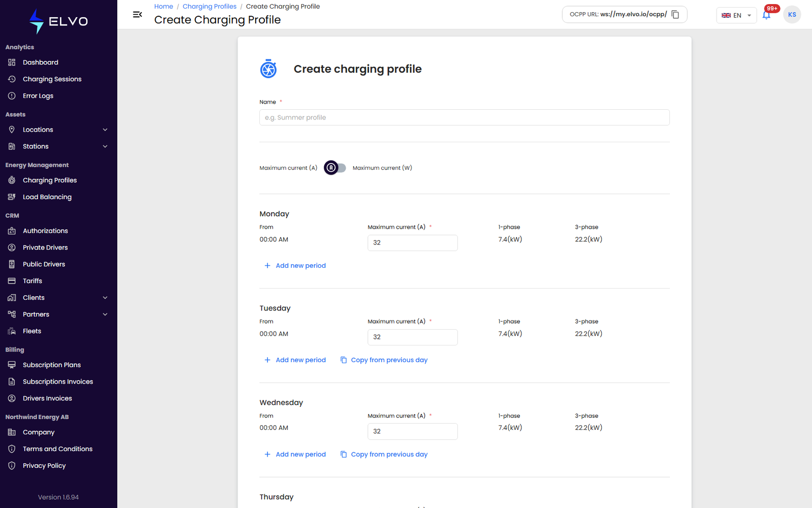Click the charging profile header icon
Image resolution: width=812 pixels, height=508 pixels.
(268, 69)
